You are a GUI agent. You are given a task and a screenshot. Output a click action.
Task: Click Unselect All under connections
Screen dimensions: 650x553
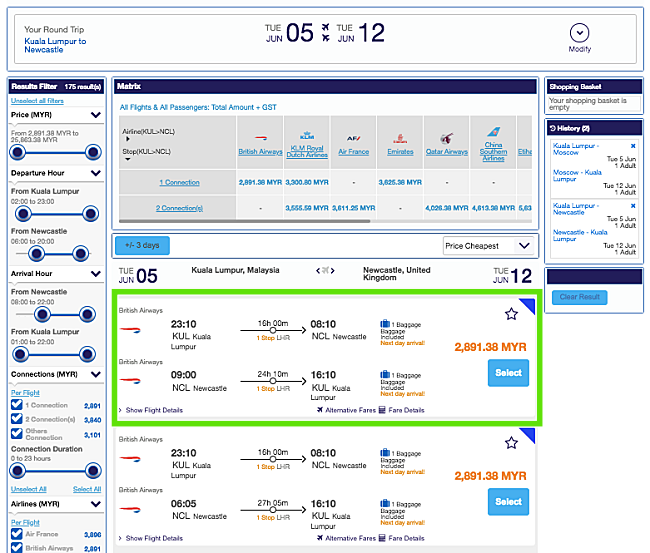pos(29,489)
